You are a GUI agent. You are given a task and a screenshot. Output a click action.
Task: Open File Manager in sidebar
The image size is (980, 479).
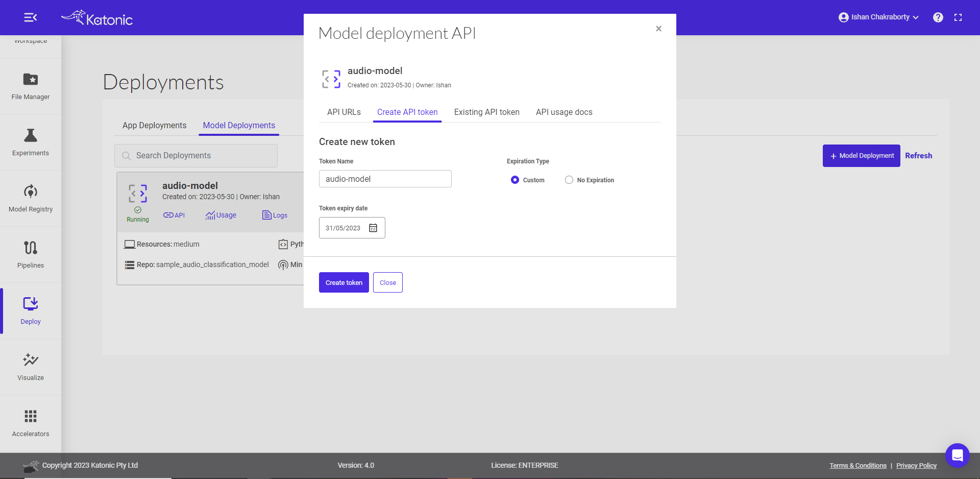[x=31, y=86]
